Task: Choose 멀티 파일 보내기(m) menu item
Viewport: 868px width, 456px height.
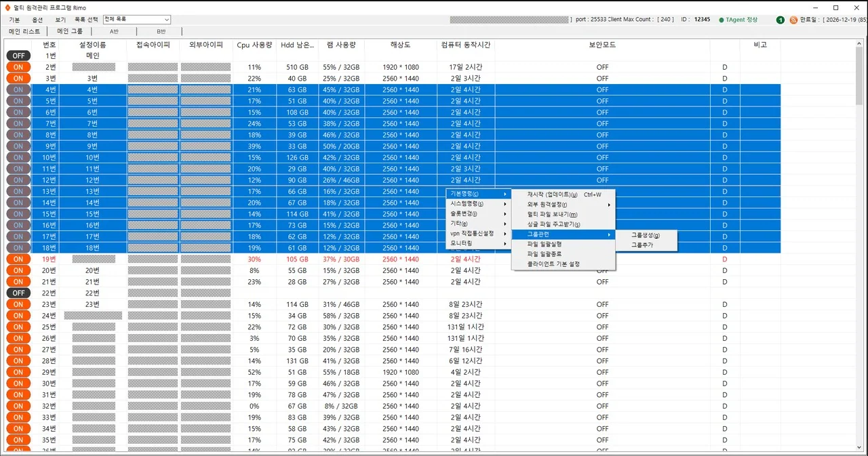Action: [564, 214]
